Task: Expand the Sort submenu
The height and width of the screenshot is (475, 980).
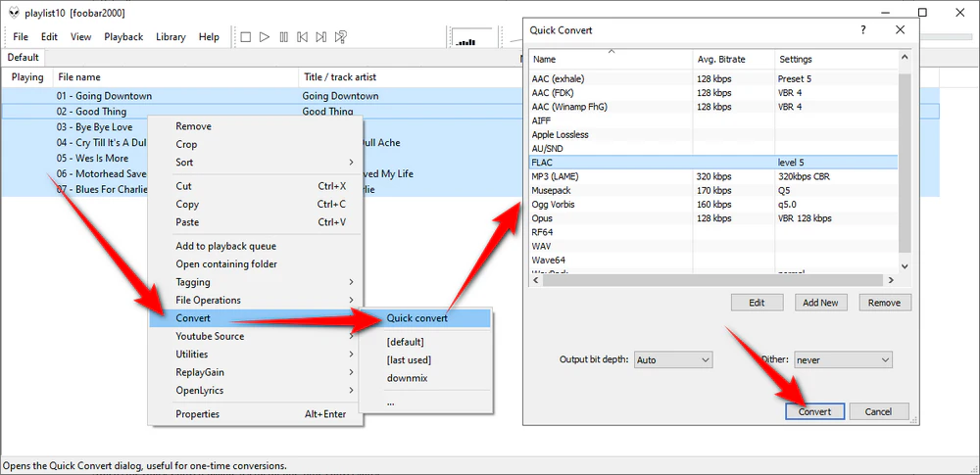Action: [x=255, y=163]
